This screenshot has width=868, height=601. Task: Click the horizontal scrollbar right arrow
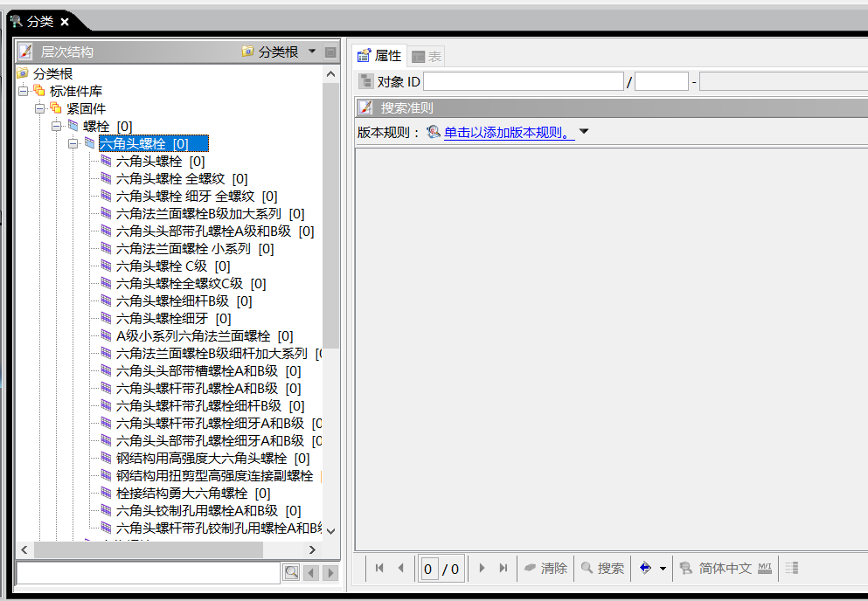click(312, 549)
